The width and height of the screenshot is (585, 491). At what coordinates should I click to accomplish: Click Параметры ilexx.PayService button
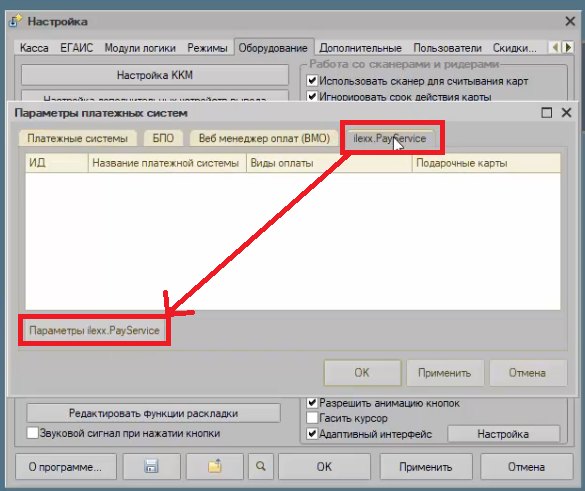pos(94,331)
